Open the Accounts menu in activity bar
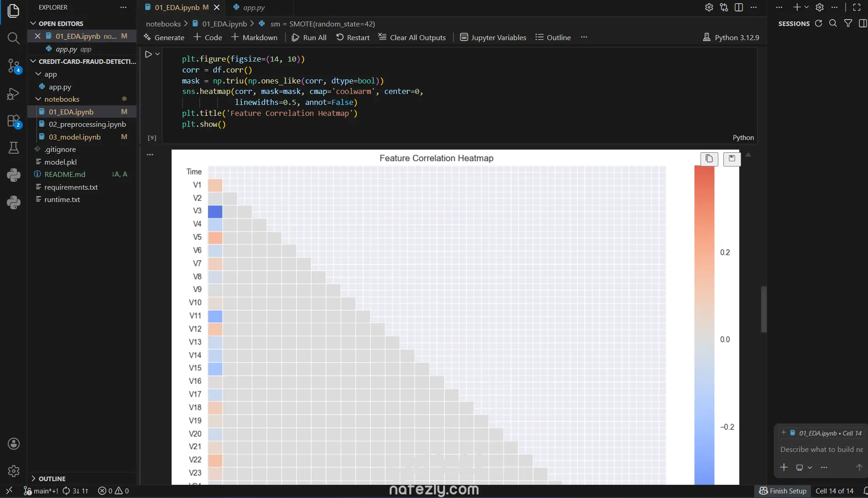The width and height of the screenshot is (868, 498). [14, 444]
